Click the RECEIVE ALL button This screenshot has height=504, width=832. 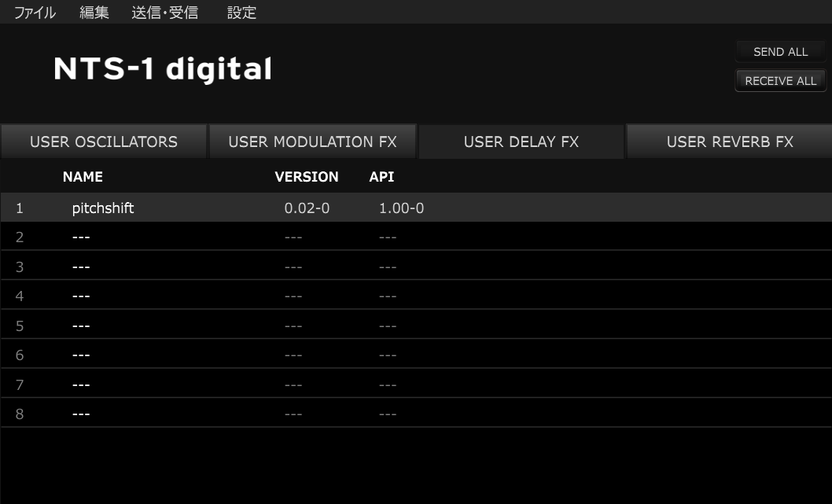click(781, 81)
